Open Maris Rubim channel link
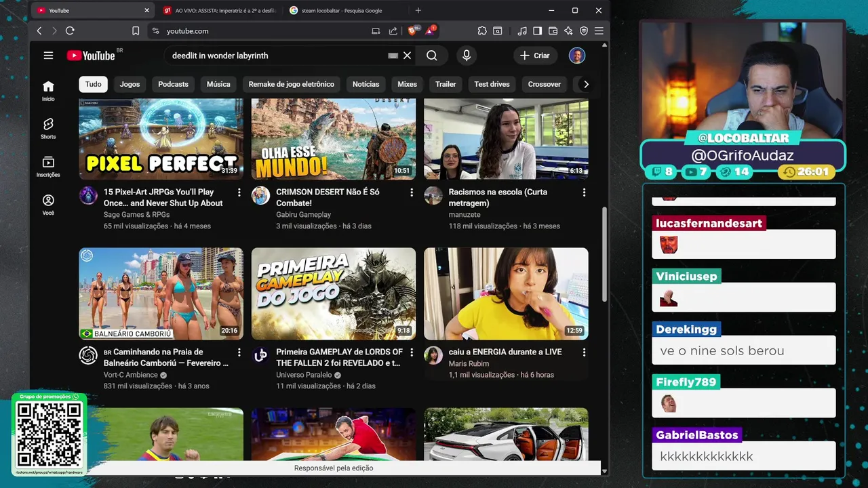 [x=469, y=364]
